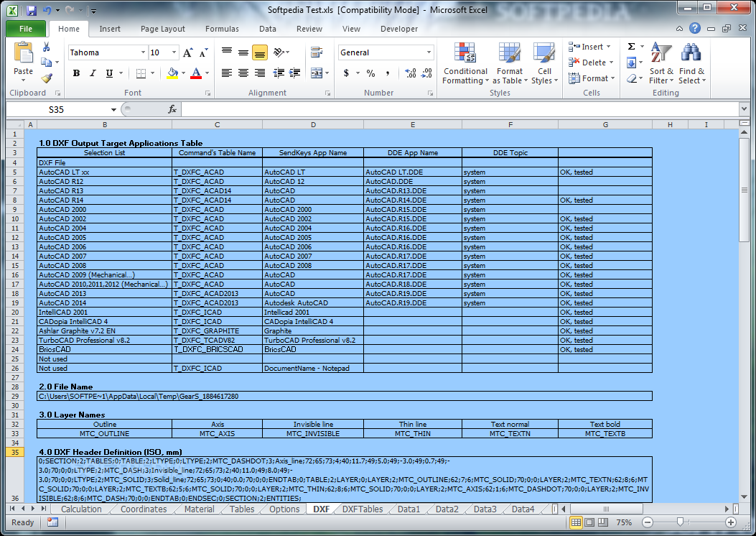Click Zoom In plus button
The height and width of the screenshot is (536, 756).
(x=730, y=522)
